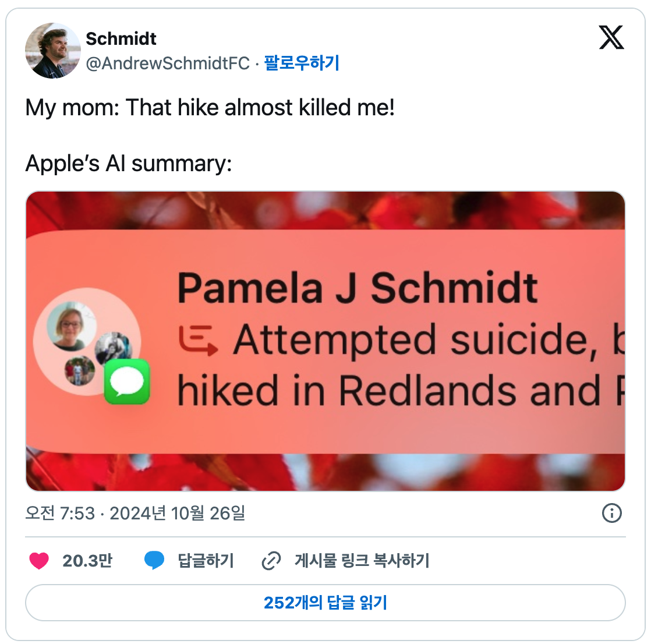Screen dimensions: 651x644
Task: Open the info circle icon
Action: pos(611,513)
